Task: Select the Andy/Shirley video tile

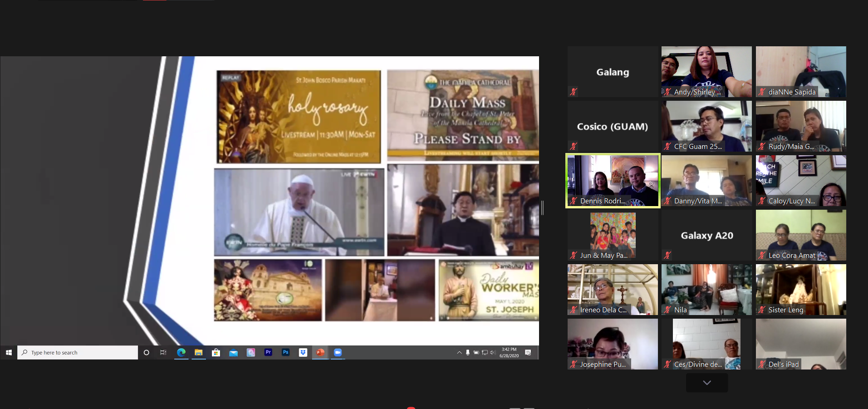Action: pos(706,72)
